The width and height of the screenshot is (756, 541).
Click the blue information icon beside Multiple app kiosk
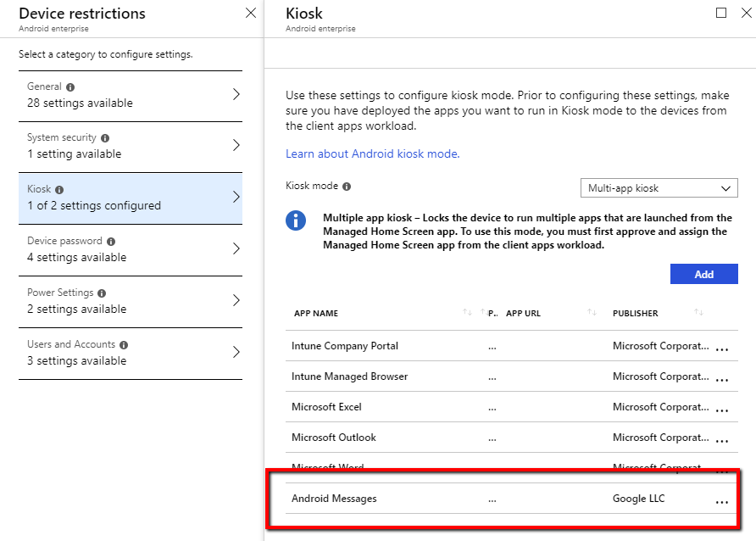(x=296, y=220)
